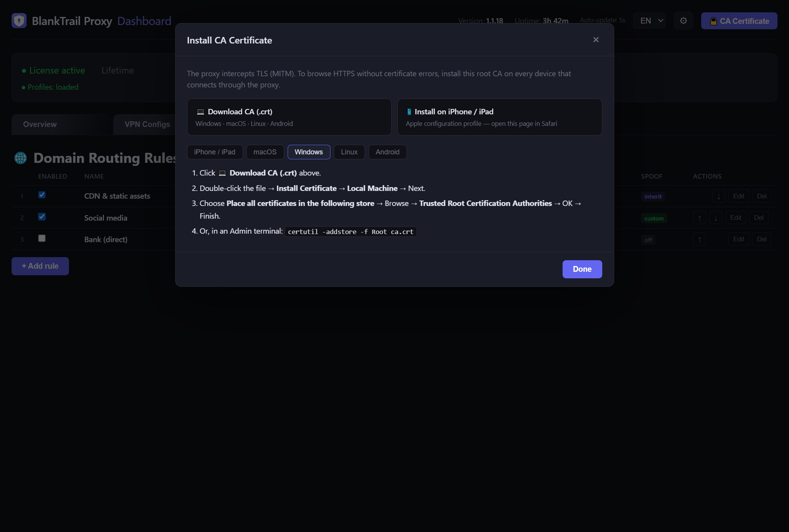Click the Profiles: loaded status text
The width and height of the screenshot is (789, 532).
(53, 87)
